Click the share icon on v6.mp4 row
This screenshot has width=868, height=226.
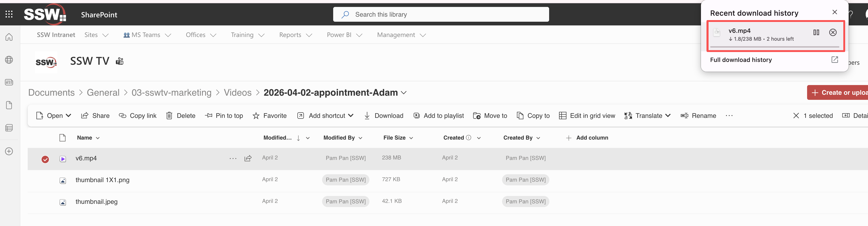pos(248,158)
